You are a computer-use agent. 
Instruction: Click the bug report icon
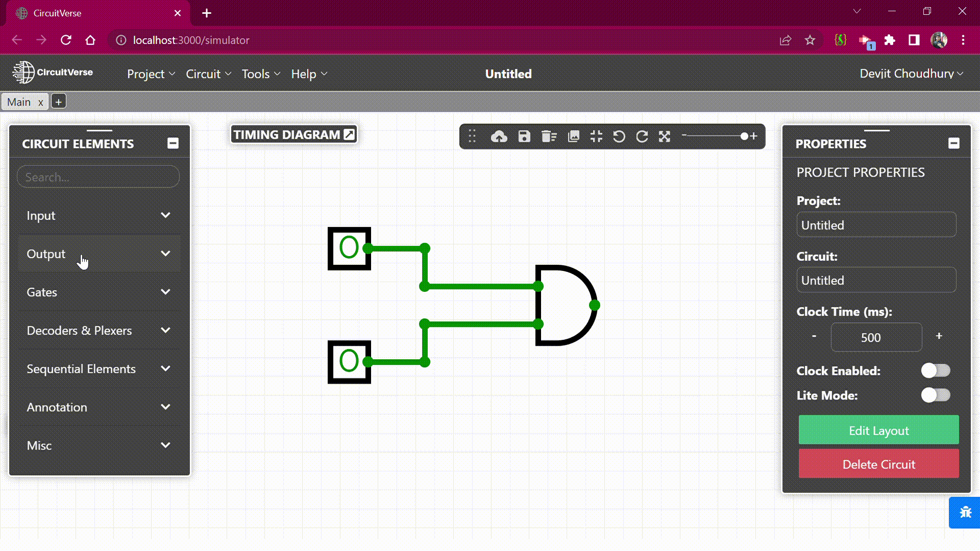tap(965, 512)
